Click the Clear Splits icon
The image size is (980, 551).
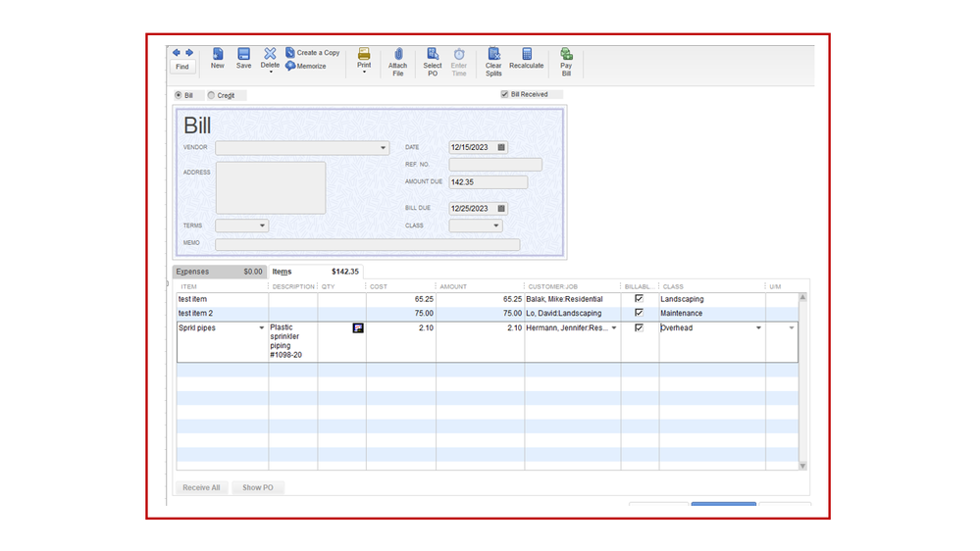tap(493, 56)
